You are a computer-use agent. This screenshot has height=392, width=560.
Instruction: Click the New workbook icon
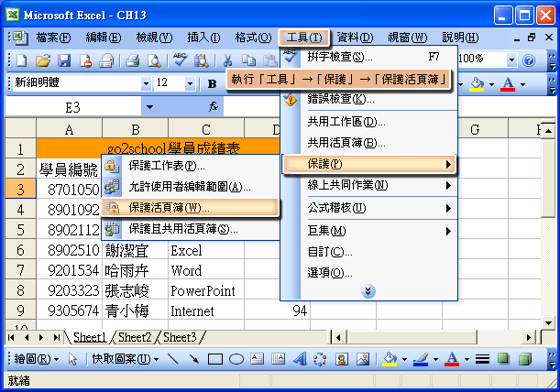click(21, 60)
